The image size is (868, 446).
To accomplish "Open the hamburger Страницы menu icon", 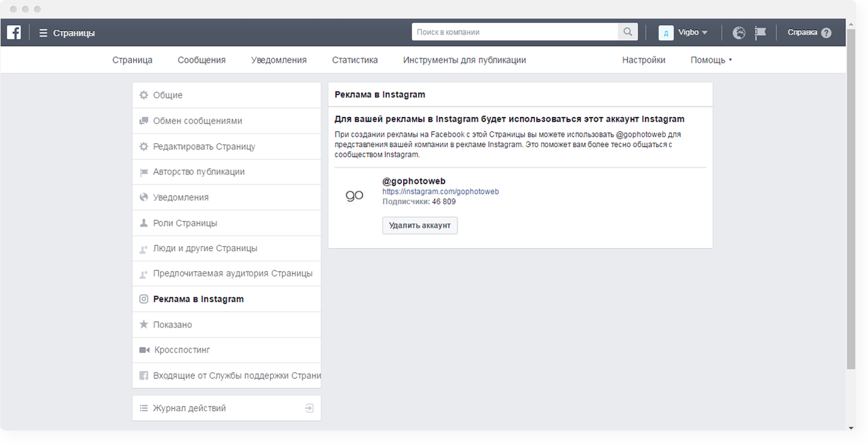I will coord(43,33).
